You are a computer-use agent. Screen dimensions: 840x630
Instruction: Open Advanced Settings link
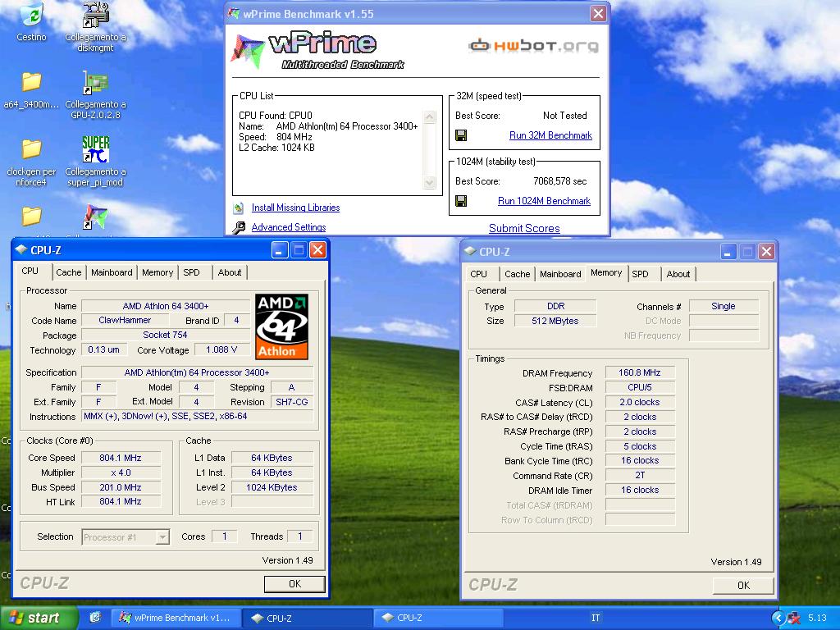[x=289, y=227]
